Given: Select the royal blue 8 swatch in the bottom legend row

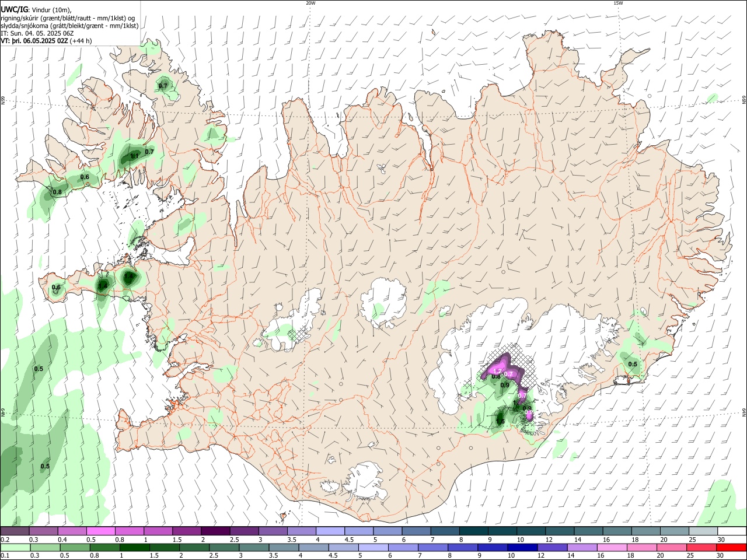Looking at the screenshot, I should pyautogui.click(x=463, y=548).
